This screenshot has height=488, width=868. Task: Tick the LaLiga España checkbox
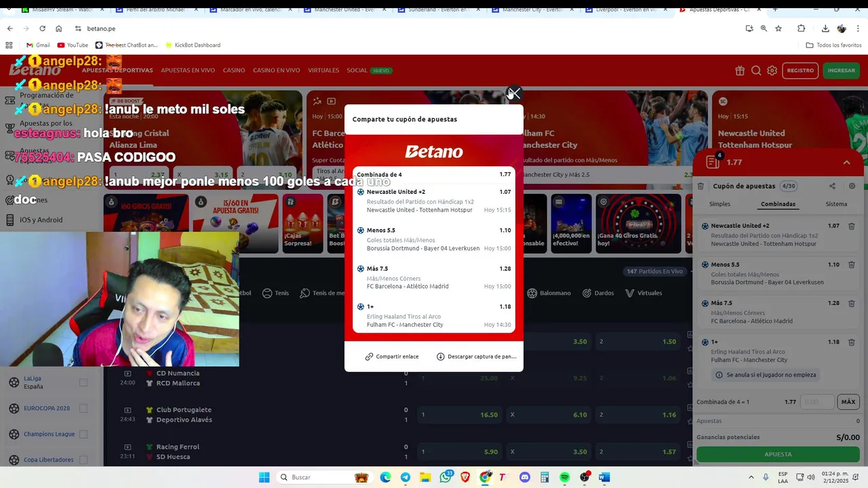83,382
